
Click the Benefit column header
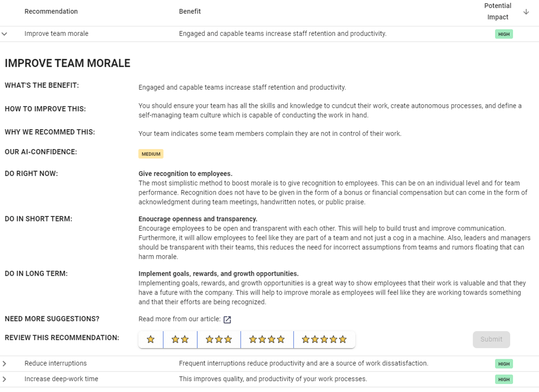190,11
